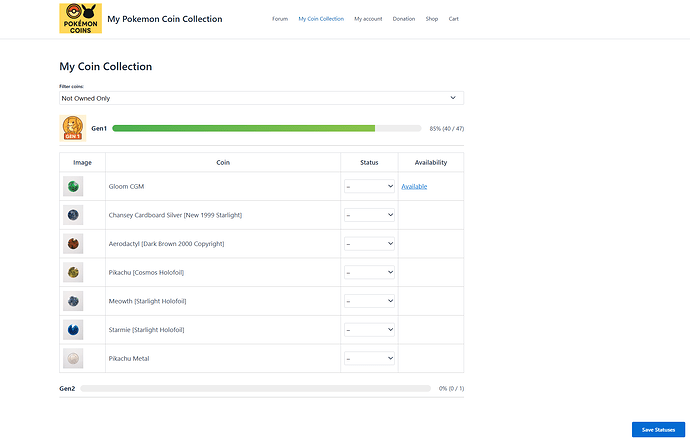Open the Cart page
This screenshot has width=690, height=438.
[454, 19]
